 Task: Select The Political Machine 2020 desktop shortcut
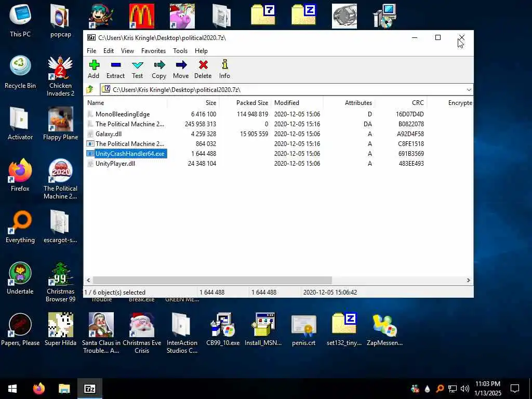click(60, 179)
